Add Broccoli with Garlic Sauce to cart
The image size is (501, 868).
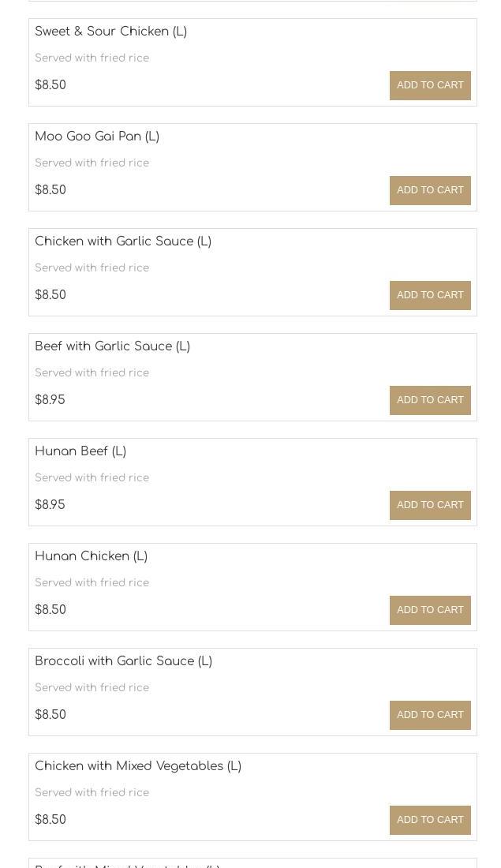[430, 715]
